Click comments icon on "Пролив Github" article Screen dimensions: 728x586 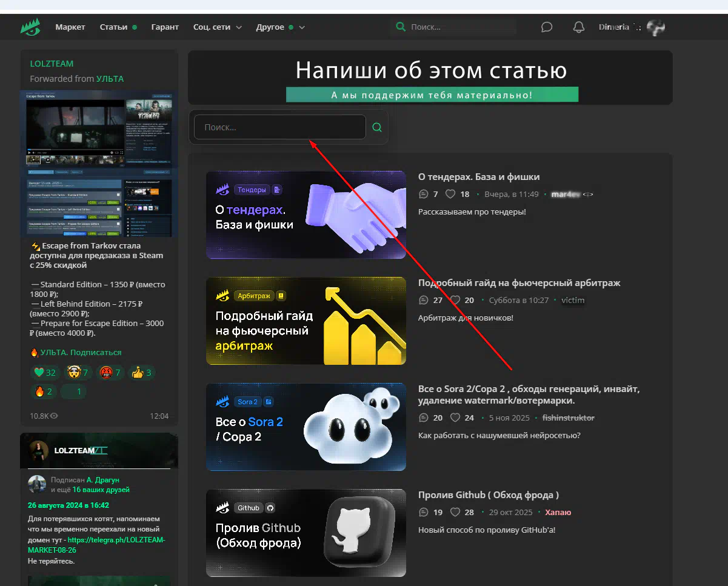pyautogui.click(x=424, y=513)
